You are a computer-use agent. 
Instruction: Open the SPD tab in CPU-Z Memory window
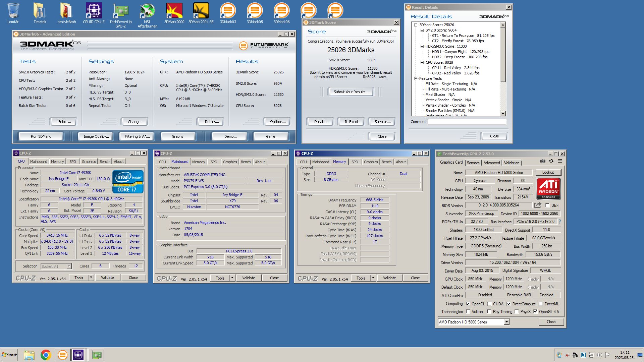(x=355, y=162)
